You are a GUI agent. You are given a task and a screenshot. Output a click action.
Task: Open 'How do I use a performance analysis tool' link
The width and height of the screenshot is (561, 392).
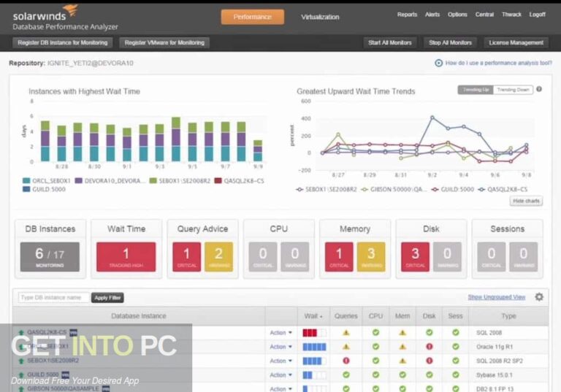click(499, 63)
